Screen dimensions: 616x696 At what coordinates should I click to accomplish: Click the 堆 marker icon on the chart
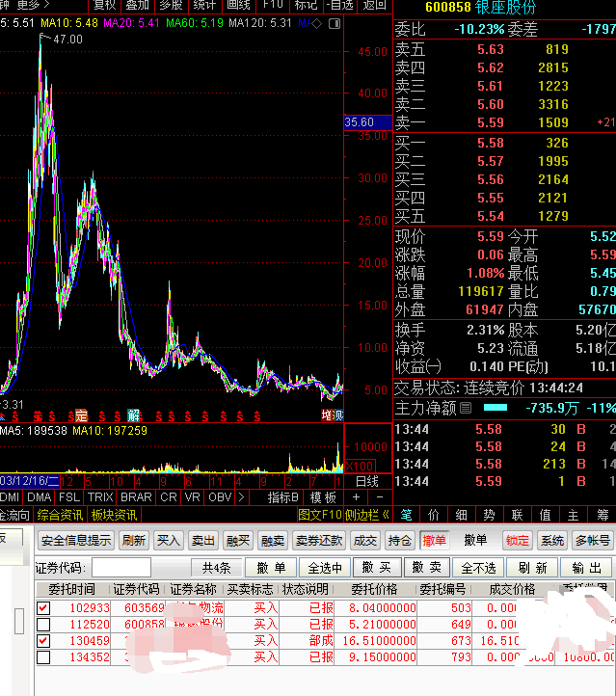coord(327,415)
